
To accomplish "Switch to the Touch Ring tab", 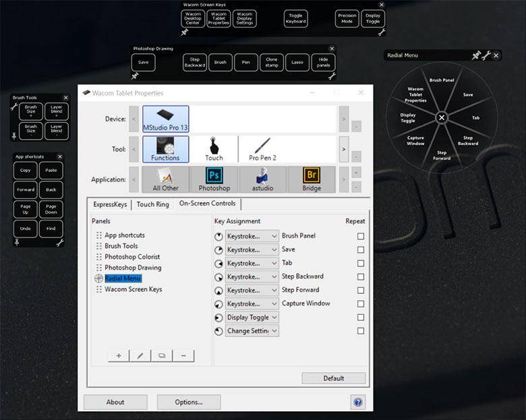I will click(152, 204).
